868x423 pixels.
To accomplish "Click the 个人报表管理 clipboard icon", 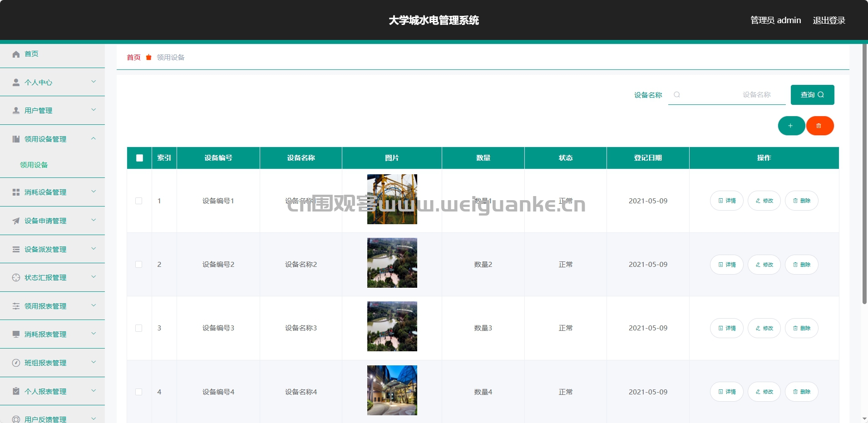I will click(x=16, y=391).
